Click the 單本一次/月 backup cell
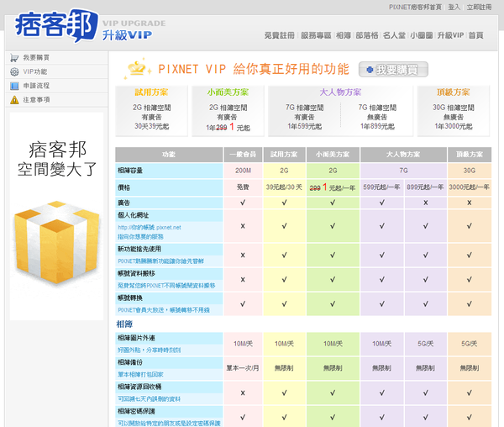This screenshot has height=427, width=504. pyautogui.click(x=243, y=368)
